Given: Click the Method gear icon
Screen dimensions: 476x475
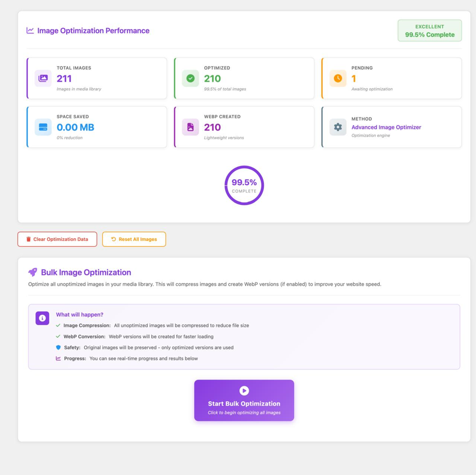Looking at the screenshot, I should pyautogui.click(x=338, y=127).
